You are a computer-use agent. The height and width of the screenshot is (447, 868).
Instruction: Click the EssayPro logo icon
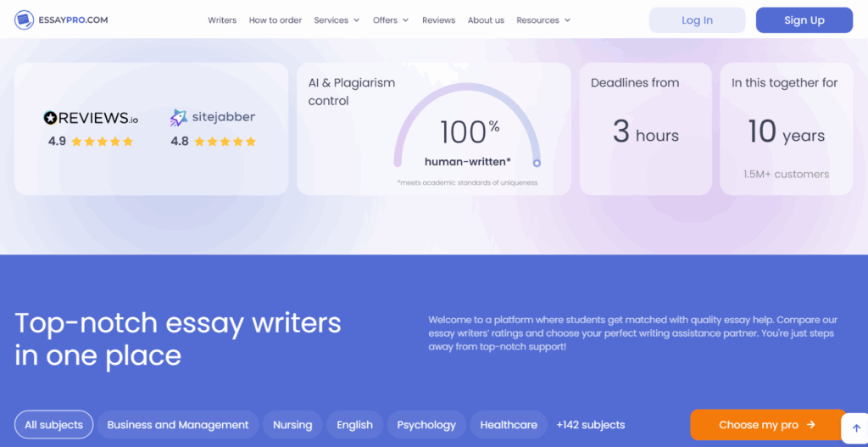click(x=24, y=20)
